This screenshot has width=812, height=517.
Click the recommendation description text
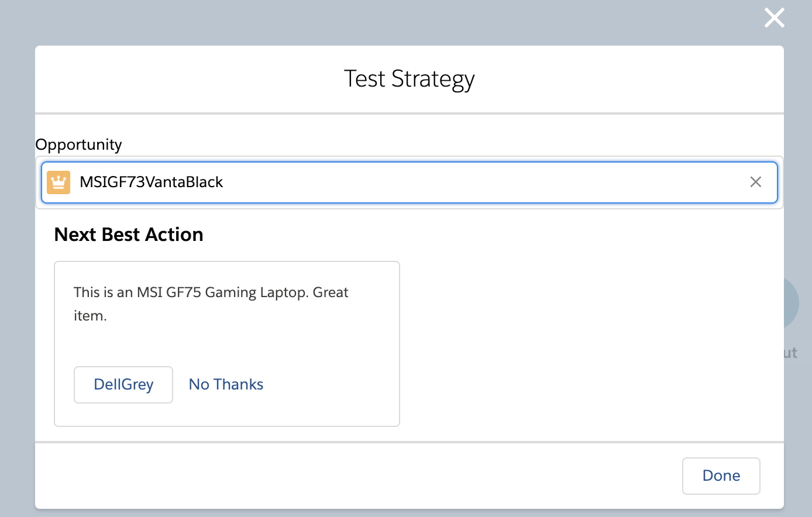click(x=211, y=304)
